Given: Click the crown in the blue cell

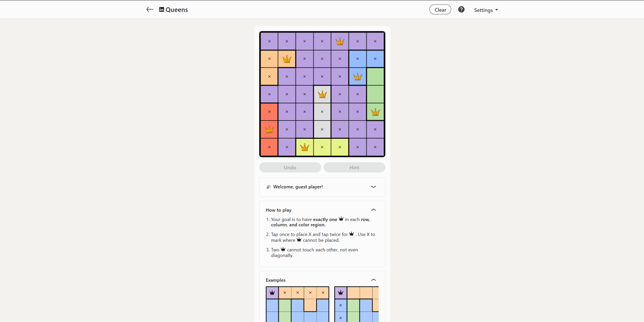Looking at the screenshot, I should [x=357, y=76].
